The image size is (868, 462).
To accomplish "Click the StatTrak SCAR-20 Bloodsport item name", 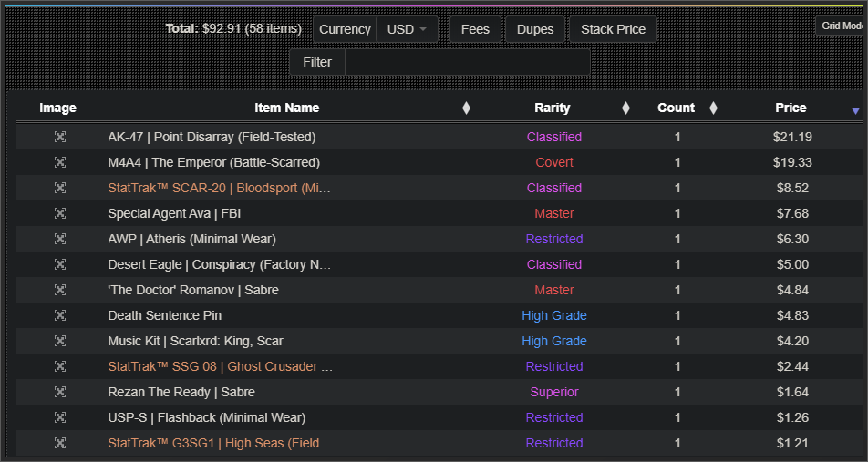I will (219, 188).
